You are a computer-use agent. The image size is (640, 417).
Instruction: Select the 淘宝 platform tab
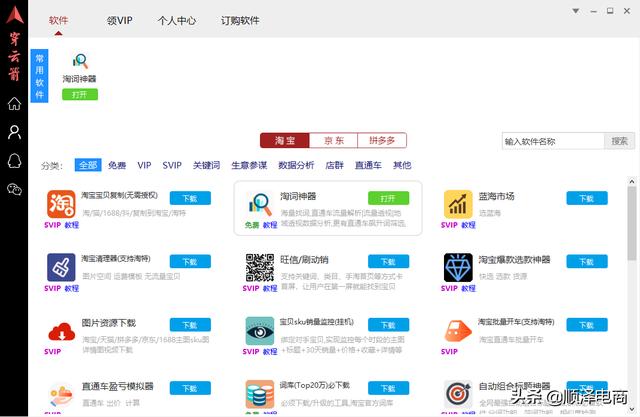coord(285,140)
